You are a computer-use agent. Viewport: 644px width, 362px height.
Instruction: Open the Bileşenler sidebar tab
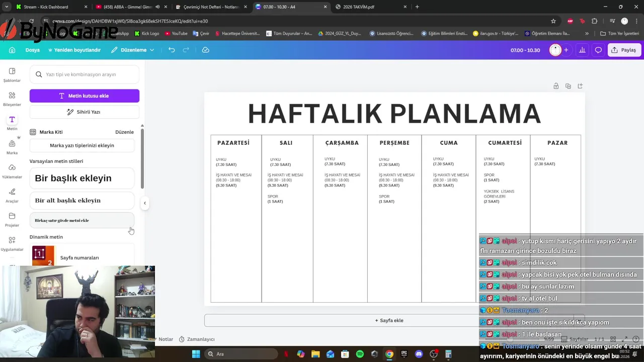12,99
